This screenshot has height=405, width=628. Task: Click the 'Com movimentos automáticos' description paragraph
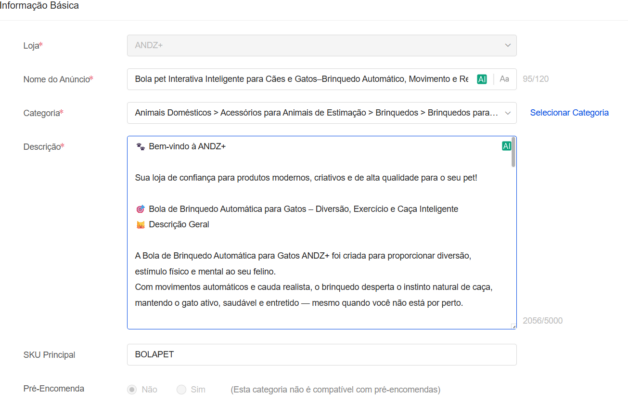tap(310, 286)
